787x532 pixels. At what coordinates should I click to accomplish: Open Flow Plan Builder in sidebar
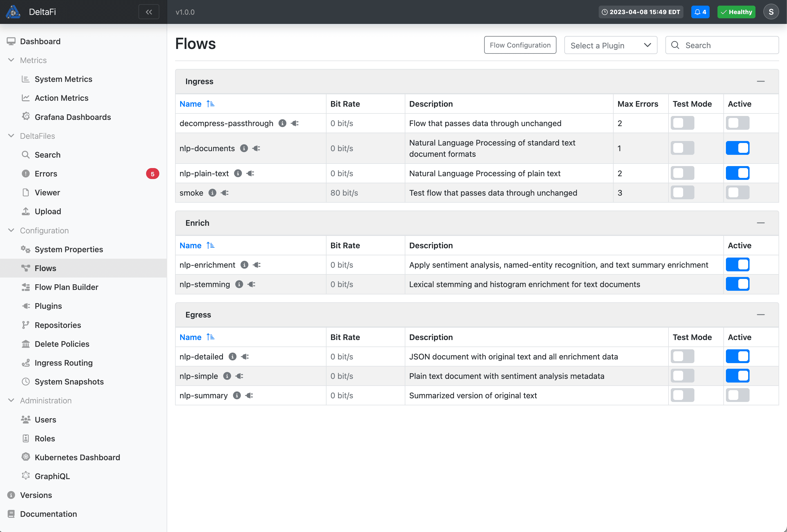click(x=66, y=287)
